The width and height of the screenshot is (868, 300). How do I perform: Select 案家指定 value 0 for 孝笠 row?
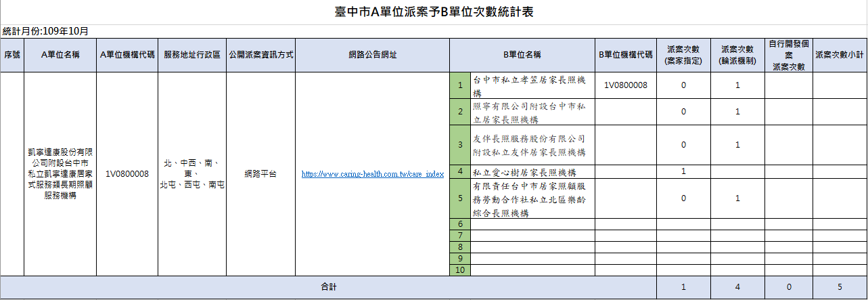(683, 85)
